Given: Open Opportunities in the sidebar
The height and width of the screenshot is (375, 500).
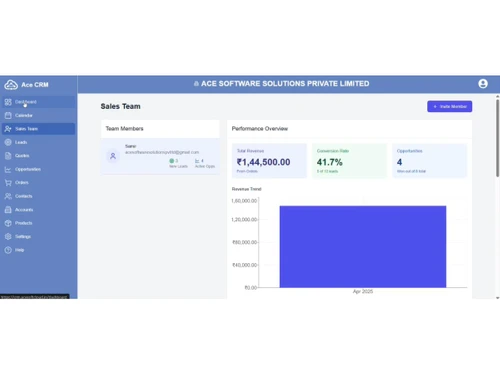Looking at the screenshot, I should tap(38, 169).
